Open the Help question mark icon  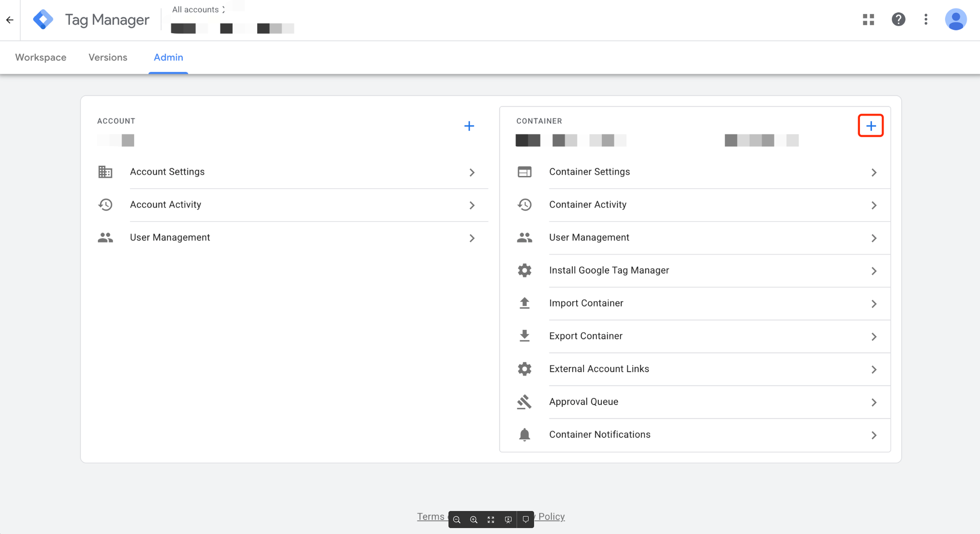click(x=898, y=20)
